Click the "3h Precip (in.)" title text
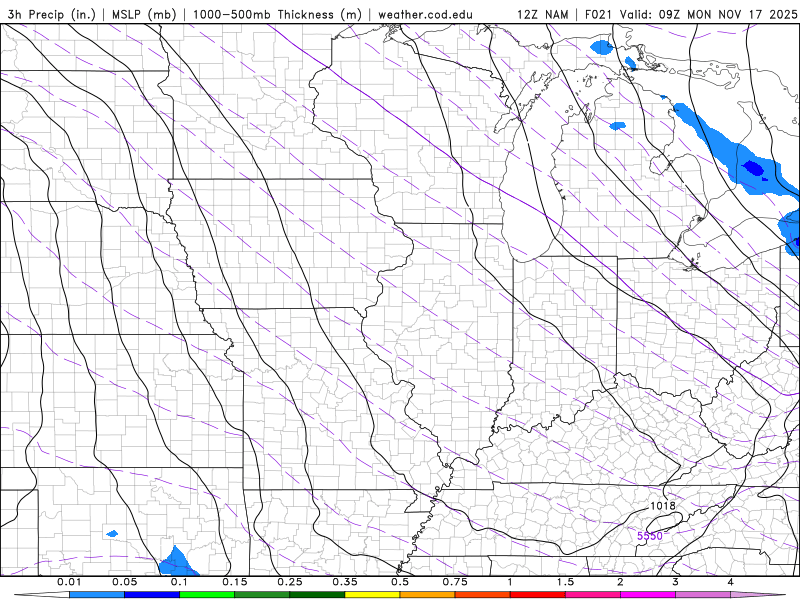Image resolution: width=800 pixels, height=600 pixels. click(52, 14)
